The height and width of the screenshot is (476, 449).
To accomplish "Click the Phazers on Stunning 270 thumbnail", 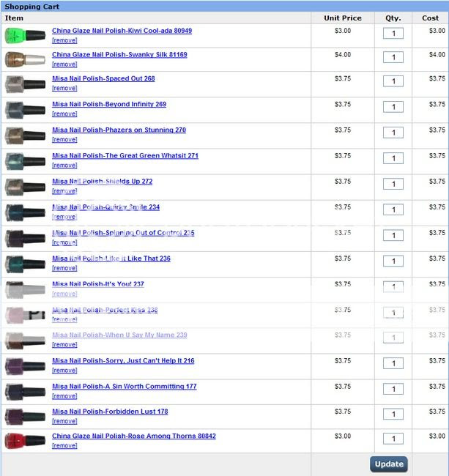I will [x=25, y=135].
